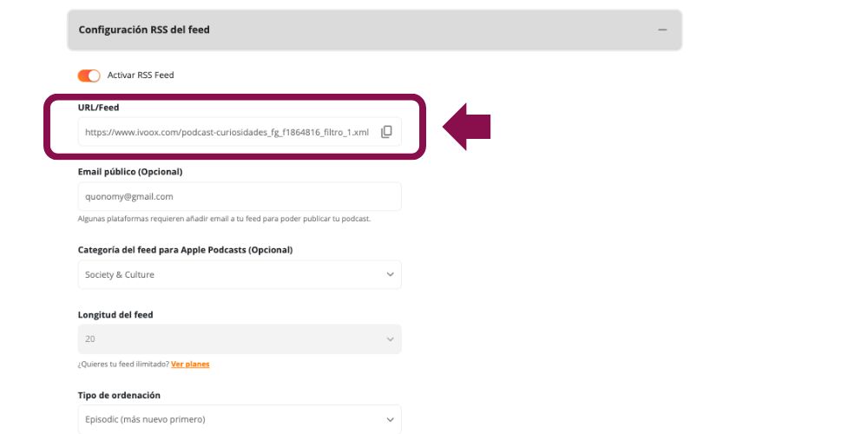Click the 'Longitud del feed' label
Image resolution: width=868 pixels, height=434 pixels.
(x=115, y=314)
